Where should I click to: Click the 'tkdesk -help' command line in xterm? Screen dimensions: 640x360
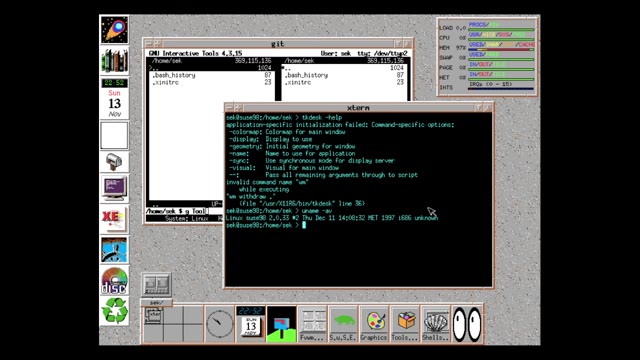(x=284, y=118)
